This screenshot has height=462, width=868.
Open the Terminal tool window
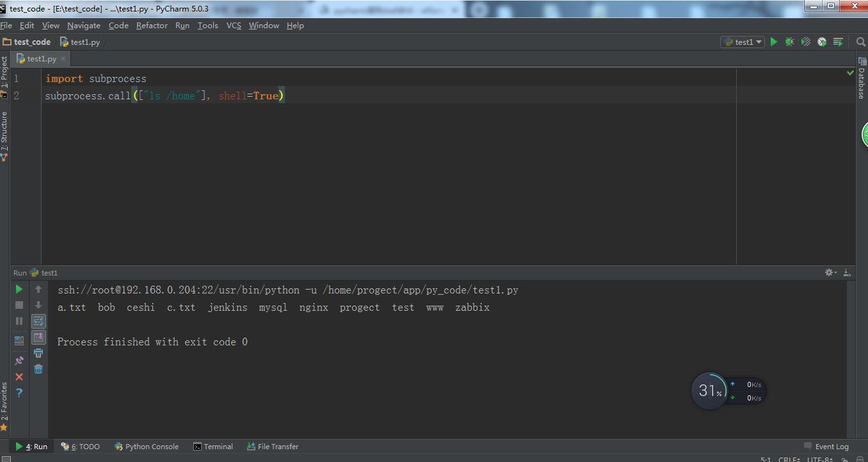tap(213, 447)
